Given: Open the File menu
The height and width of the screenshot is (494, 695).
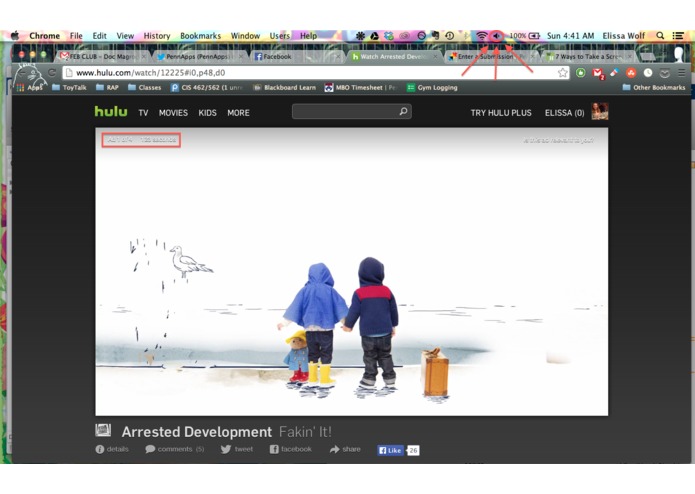Looking at the screenshot, I should pyautogui.click(x=76, y=36).
